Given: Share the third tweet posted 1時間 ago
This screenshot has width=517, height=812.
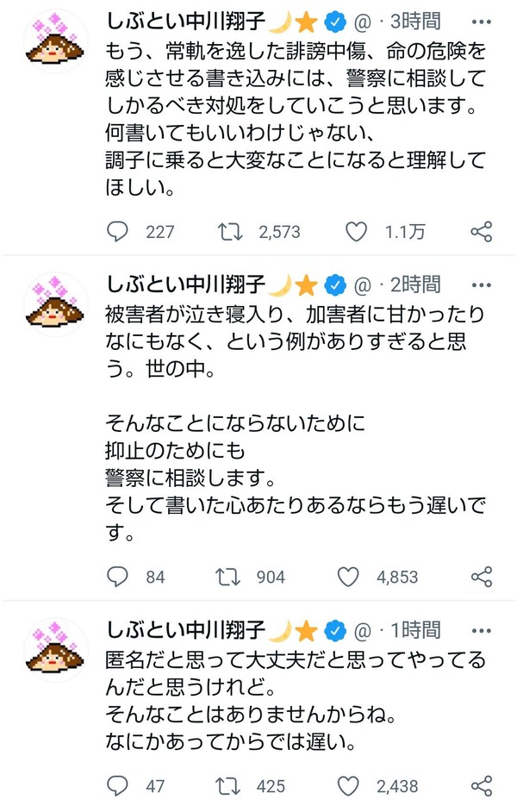Looking at the screenshot, I should pyautogui.click(x=482, y=785).
